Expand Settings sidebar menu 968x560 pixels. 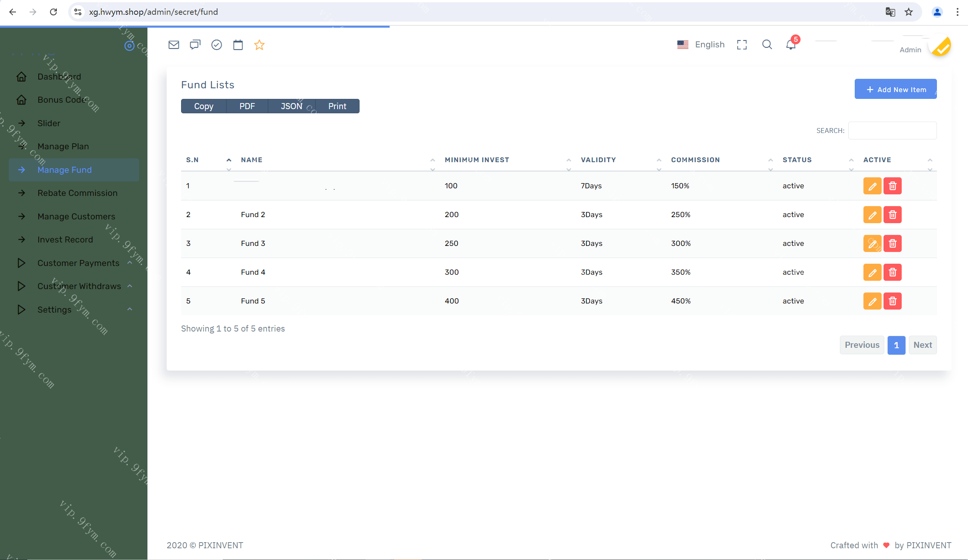tap(55, 310)
